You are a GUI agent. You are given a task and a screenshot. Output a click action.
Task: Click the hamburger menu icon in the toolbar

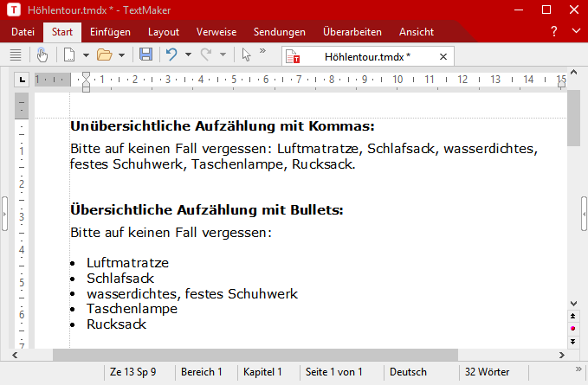coord(15,55)
